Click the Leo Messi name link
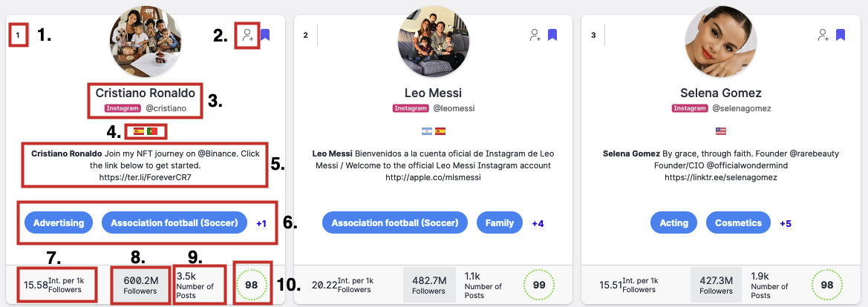 pos(434,93)
